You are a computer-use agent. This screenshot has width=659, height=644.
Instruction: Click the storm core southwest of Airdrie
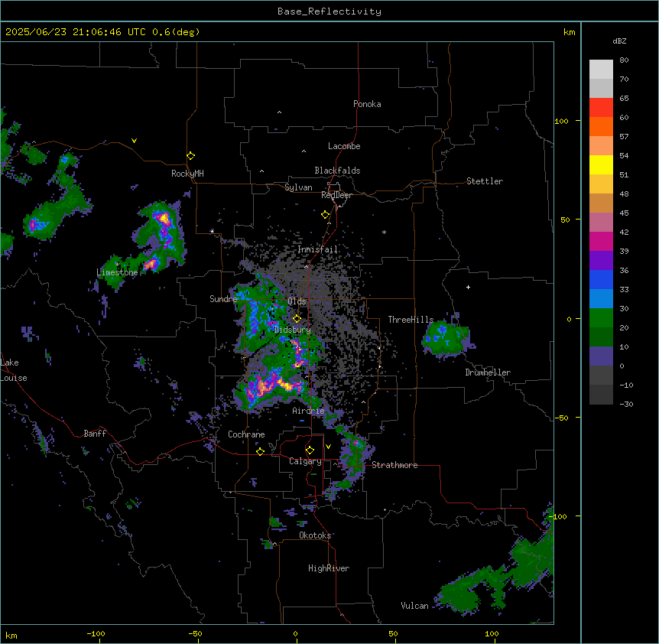(271, 387)
